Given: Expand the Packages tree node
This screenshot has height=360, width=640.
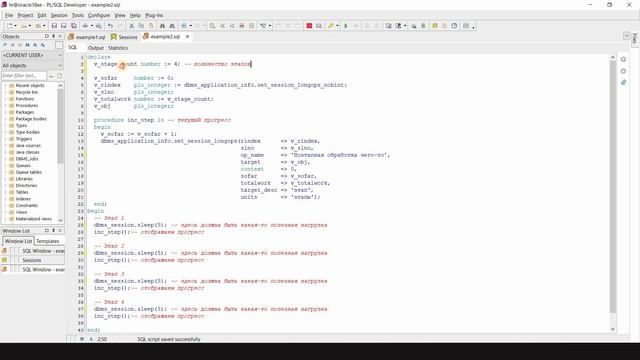Looking at the screenshot, I should pos(6,112).
